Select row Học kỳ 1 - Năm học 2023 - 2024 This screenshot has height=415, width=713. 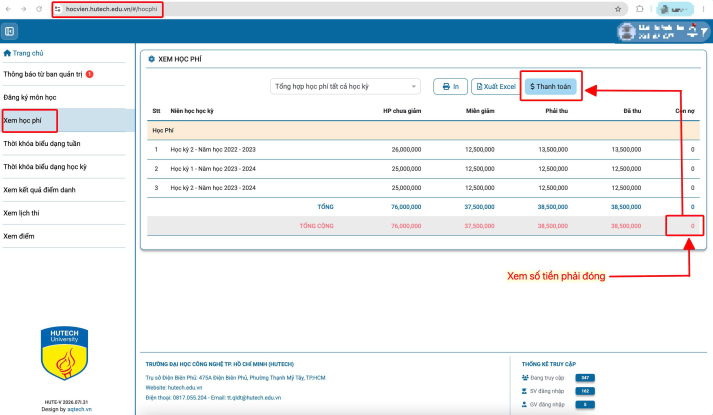pos(423,169)
